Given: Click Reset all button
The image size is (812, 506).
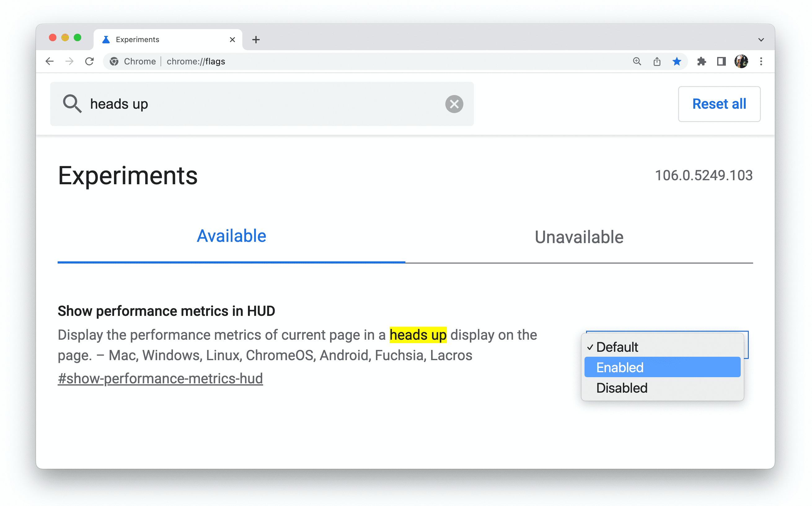Looking at the screenshot, I should pos(719,104).
